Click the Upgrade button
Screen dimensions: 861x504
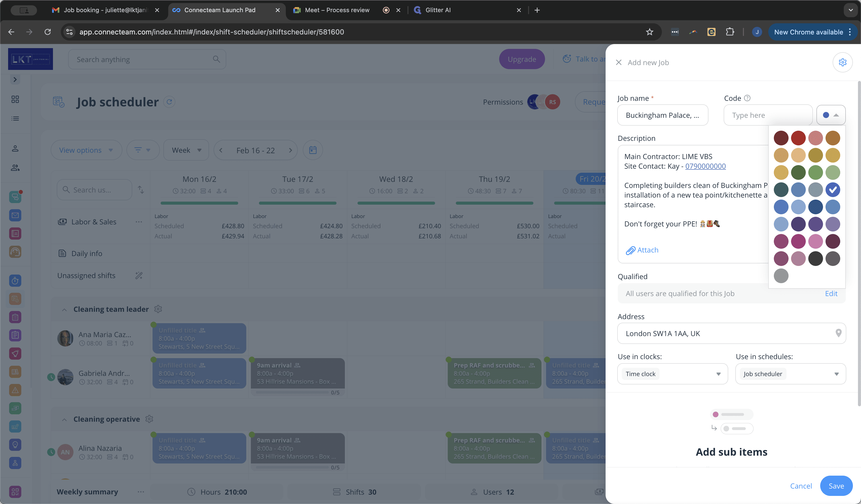(x=522, y=59)
